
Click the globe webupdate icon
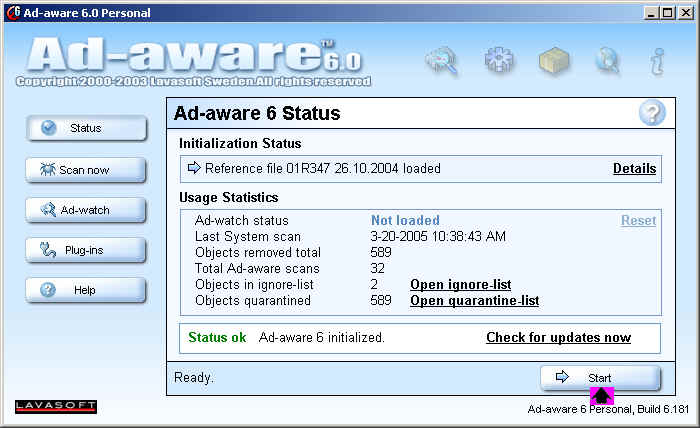pos(607,62)
